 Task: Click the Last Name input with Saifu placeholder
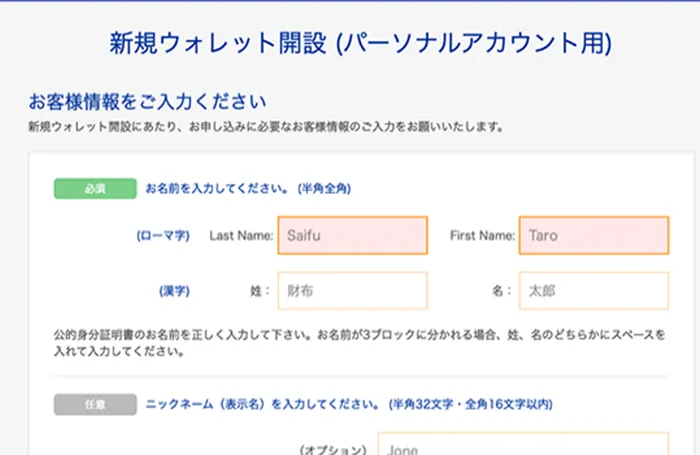[x=353, y=235]
